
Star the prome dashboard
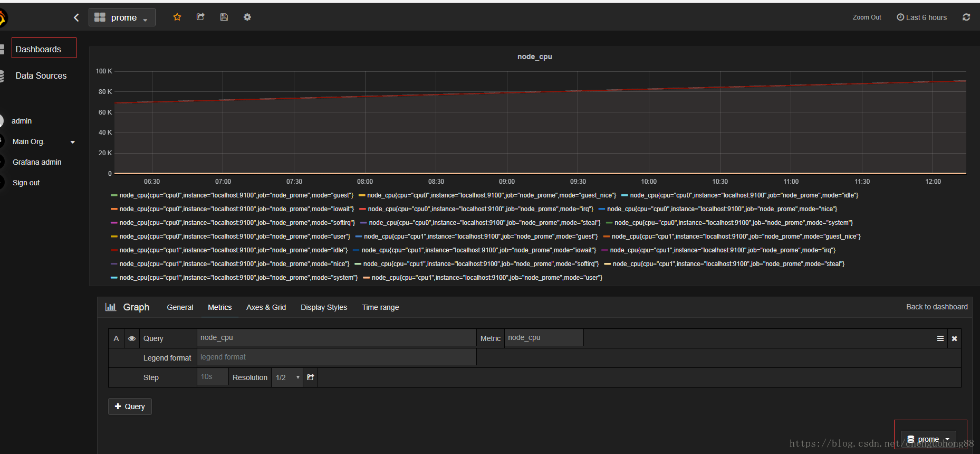coord(177,17)
